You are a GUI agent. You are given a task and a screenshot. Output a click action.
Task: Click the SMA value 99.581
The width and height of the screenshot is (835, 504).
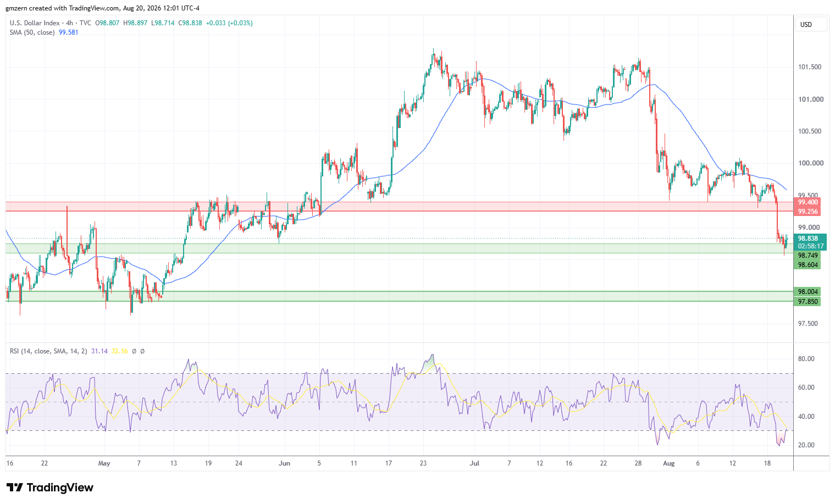[x=69, y=32]
